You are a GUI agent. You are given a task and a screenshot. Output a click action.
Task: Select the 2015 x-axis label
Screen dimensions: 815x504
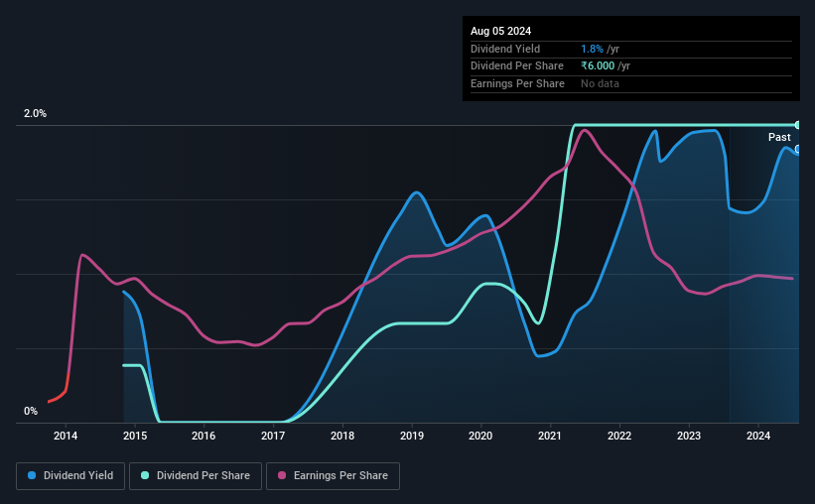(x=135, y=436)
